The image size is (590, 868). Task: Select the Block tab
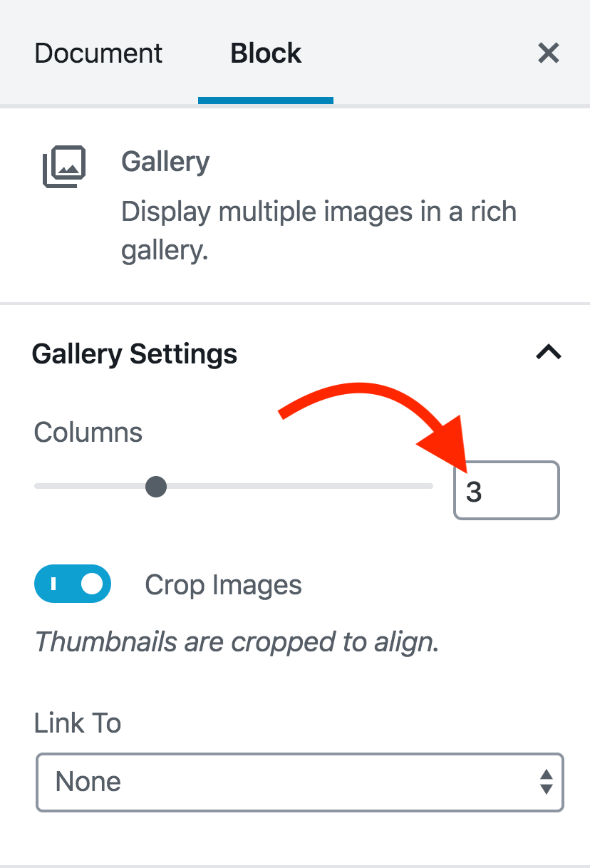(266, 53)
